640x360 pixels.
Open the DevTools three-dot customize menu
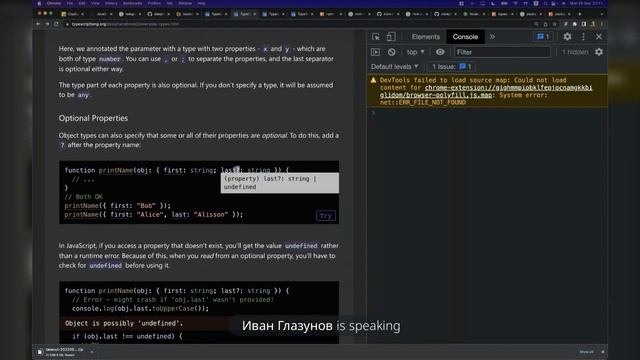click(583, 37)
